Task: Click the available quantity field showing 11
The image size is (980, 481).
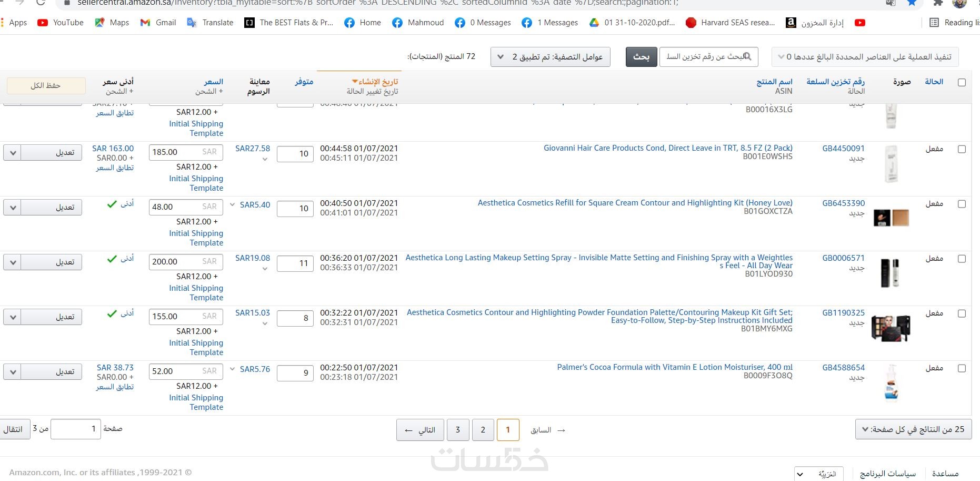Action: (295, 263)
